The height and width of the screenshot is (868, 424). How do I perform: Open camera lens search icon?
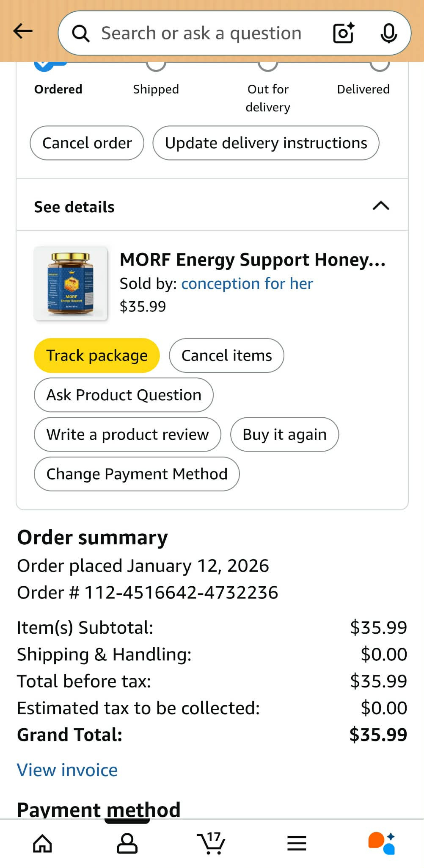click(x=343, y=33)
